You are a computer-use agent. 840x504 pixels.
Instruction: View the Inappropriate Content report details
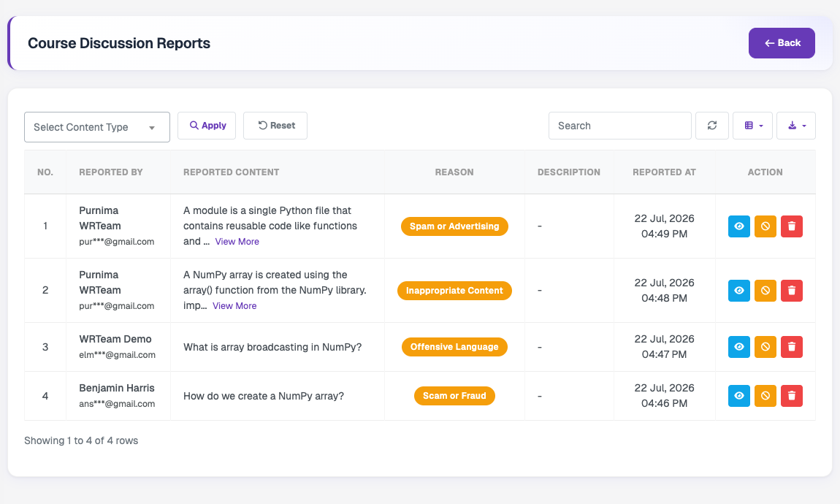[x=738, y=290]
